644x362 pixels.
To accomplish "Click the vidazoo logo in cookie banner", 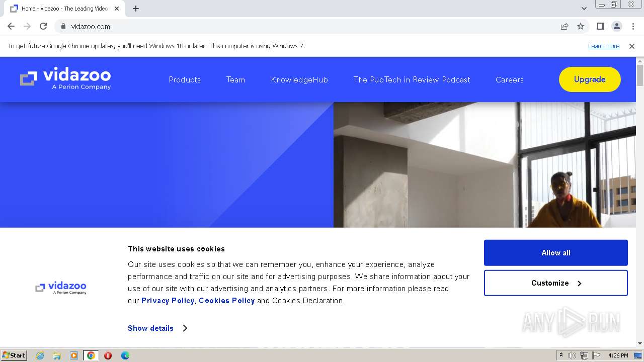I will 61,288.
